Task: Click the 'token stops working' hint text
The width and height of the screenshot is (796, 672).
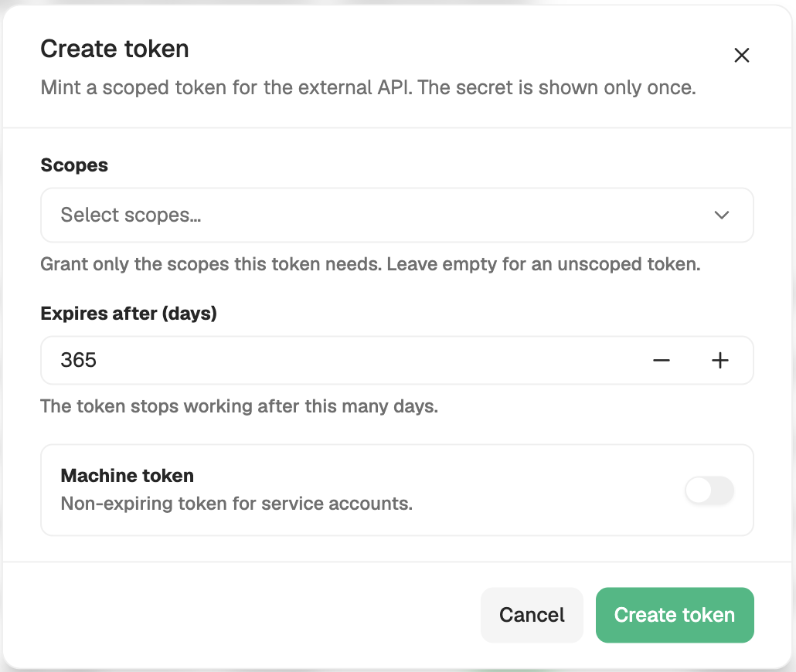Action: 239,406
